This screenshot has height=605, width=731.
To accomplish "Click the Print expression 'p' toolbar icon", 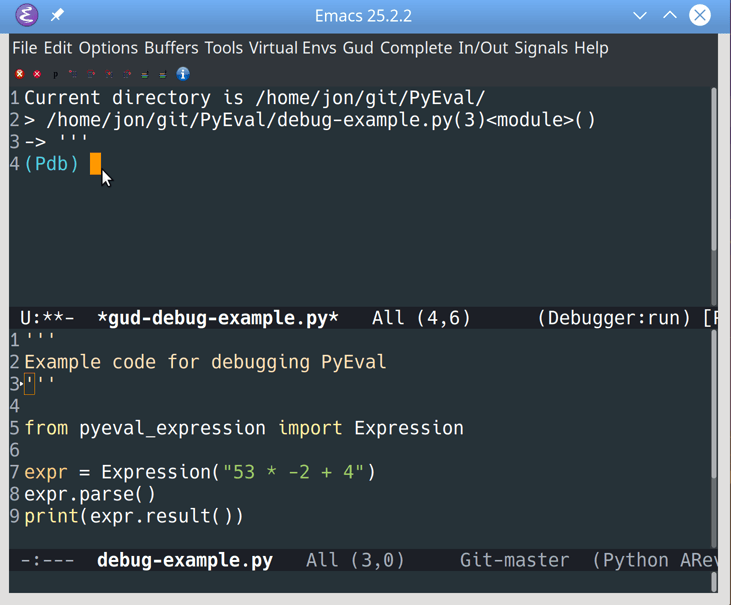I will pos(55,74).
